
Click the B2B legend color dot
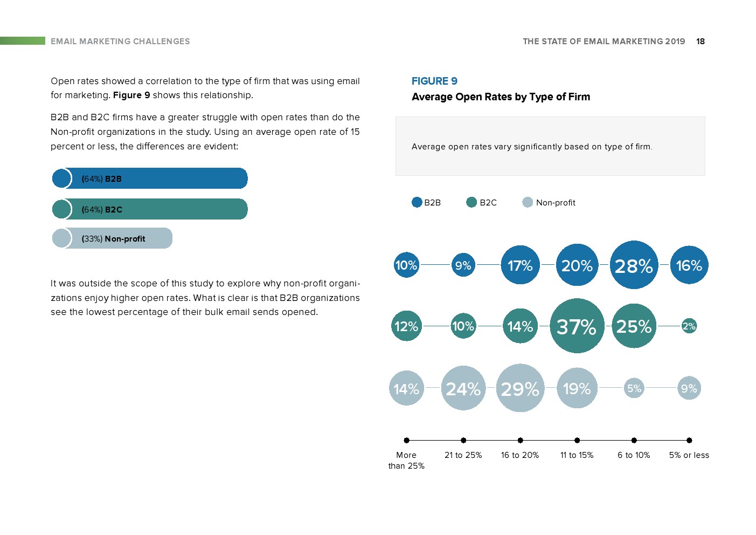pyautogui.click(x=417, y=202)
